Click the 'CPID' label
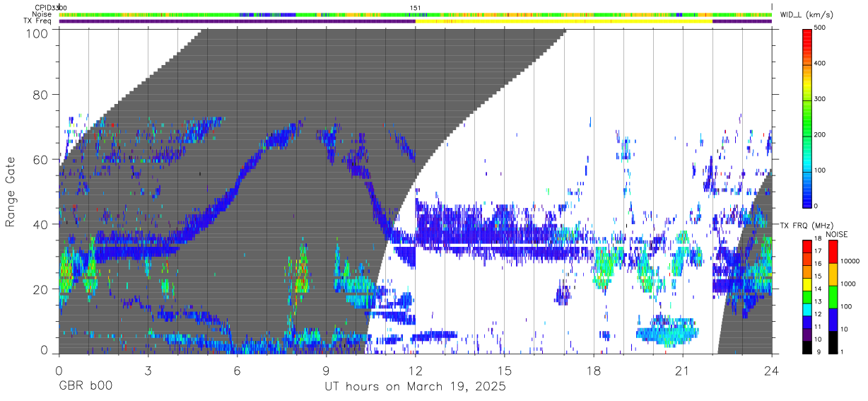 click(44, 8)
